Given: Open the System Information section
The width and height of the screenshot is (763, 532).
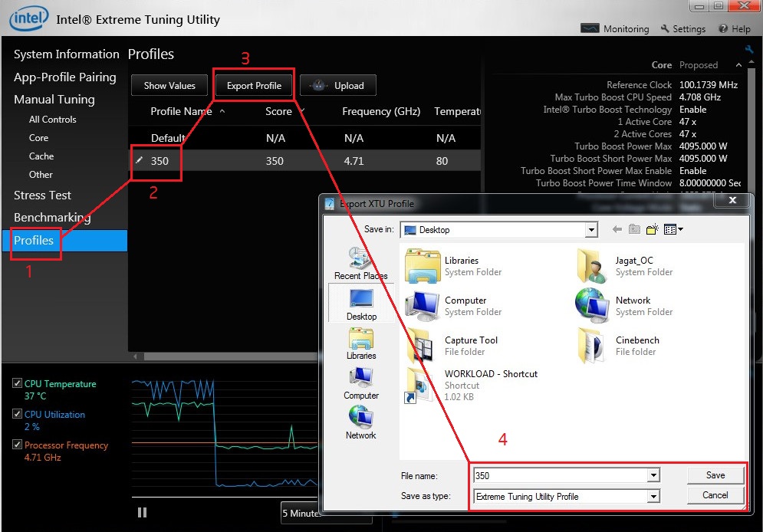Looking at the screenshot, I should tap(66, 54).
